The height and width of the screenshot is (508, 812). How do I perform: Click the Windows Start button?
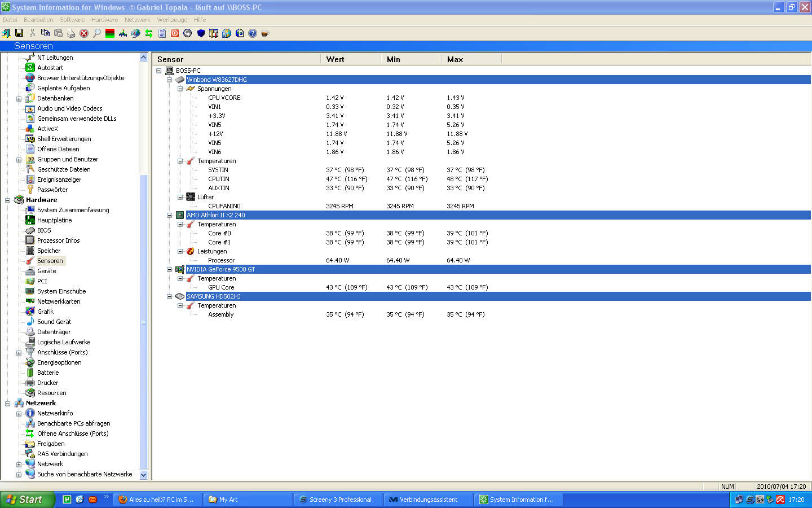(x=28, y=500)
